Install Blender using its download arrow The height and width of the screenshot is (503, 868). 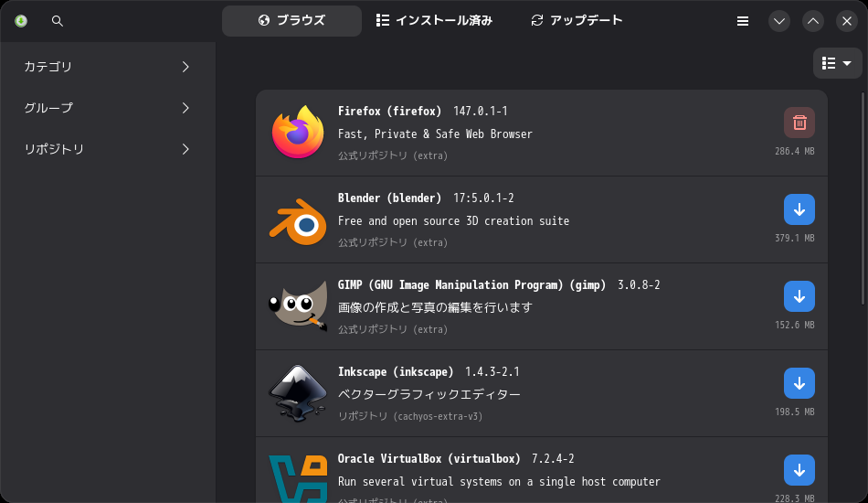799,209
